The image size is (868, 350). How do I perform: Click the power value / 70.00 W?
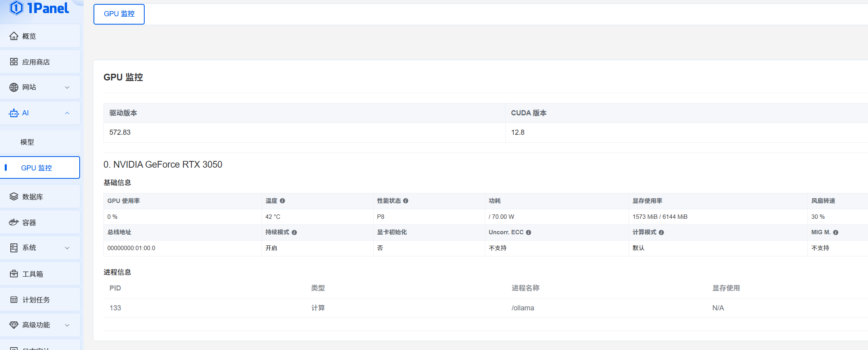(x=501, y=217)
